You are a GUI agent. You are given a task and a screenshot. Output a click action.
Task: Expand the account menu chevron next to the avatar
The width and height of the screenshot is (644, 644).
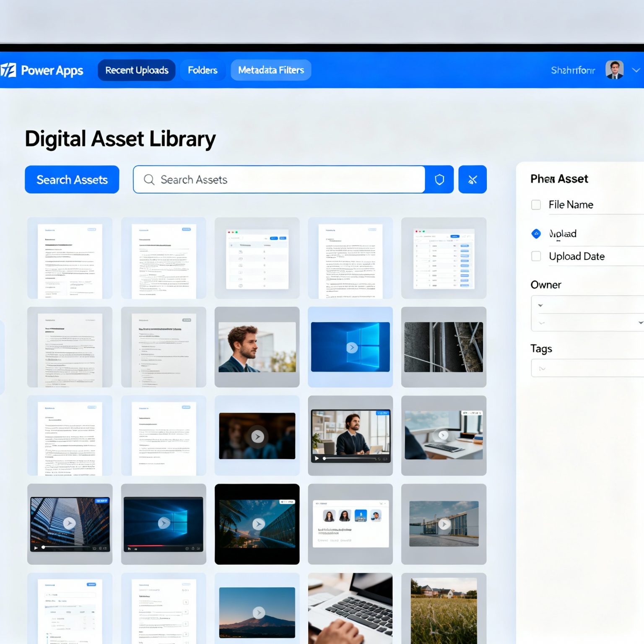636,70
